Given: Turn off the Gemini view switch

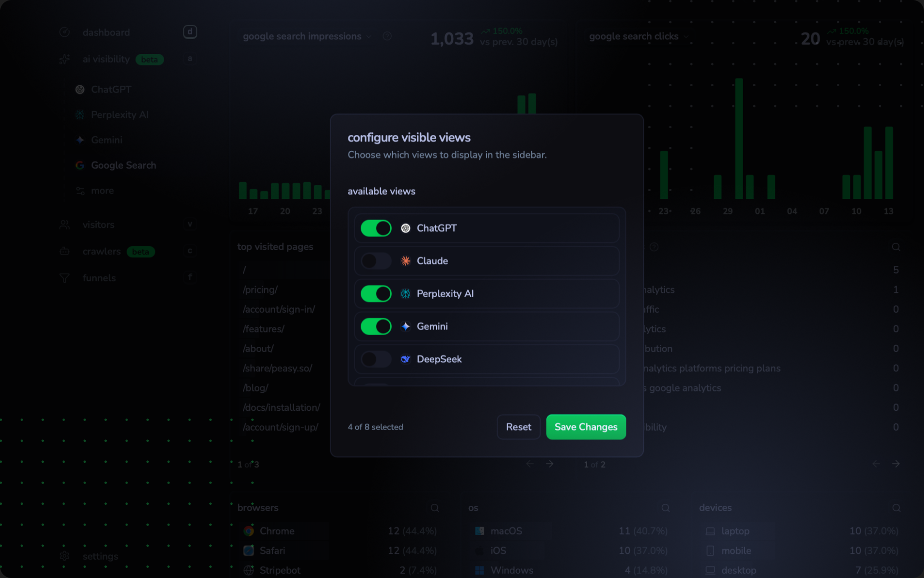Looking at the screenshot, I should coord(376,327).
